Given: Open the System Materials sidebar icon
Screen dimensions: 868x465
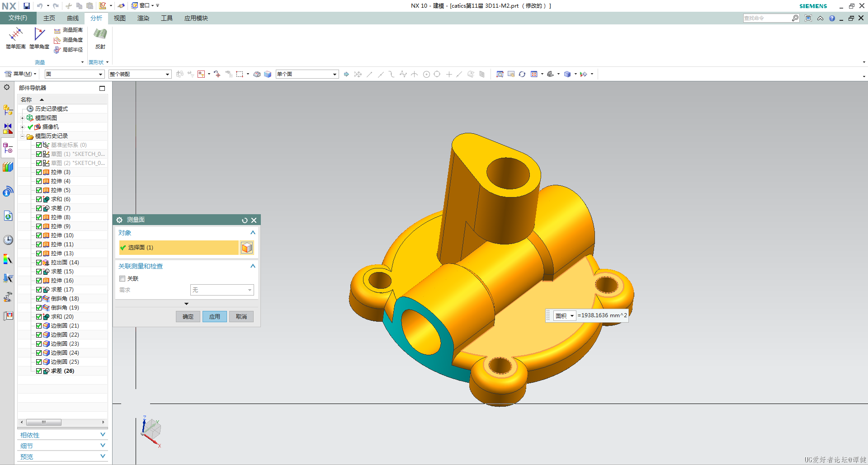Looking at the screenshot, I should click(8, 259).
